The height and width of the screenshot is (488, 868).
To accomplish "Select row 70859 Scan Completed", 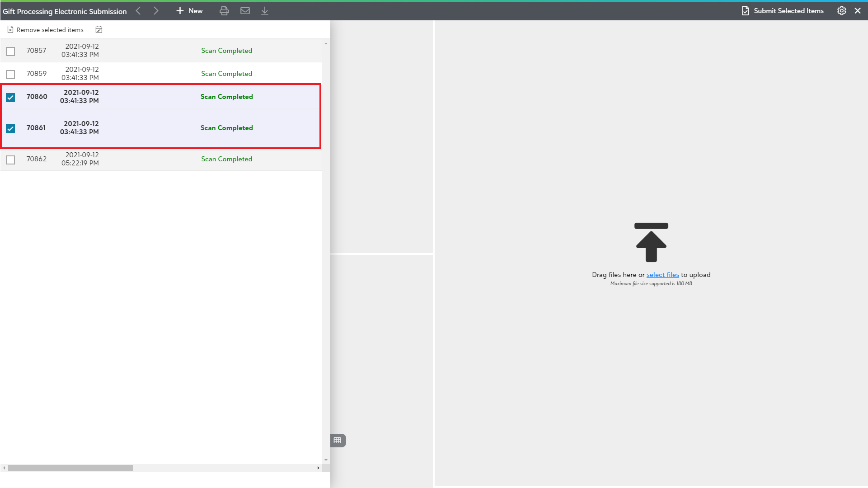I will (x=226, y=74).
